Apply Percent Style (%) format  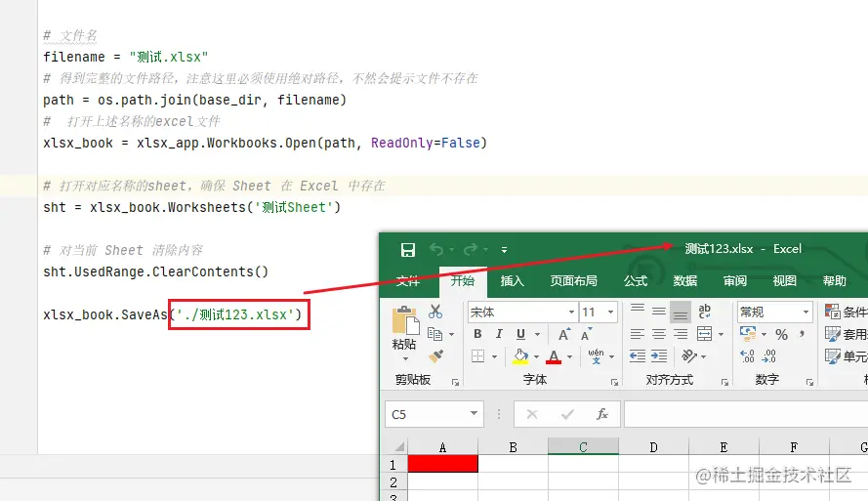782,334
